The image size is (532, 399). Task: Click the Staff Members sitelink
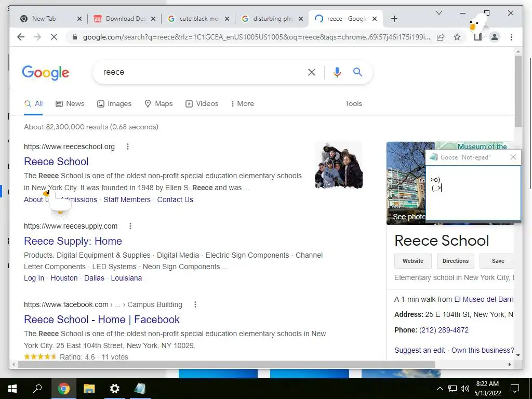tap(127, 199)
